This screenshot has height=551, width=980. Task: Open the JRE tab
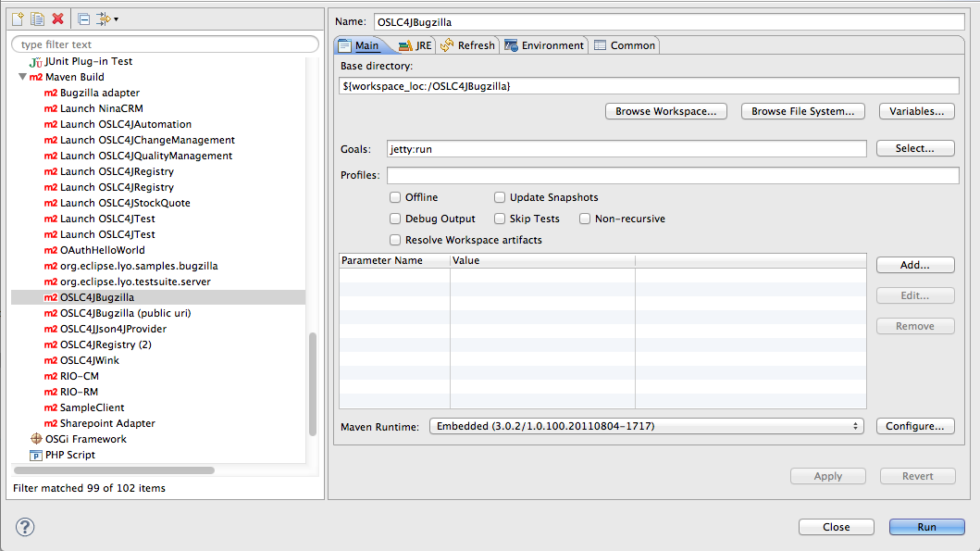click(x=415, y=45)
